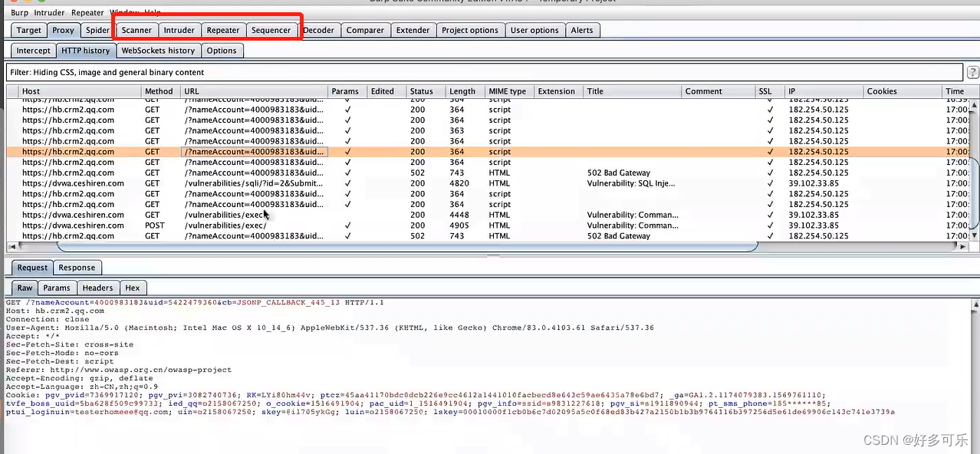This screenshot has width=980, height=454.
Task: Click the 'Vulnerability: SQL Inje...' title cell
Action: pyautogui.click(x=632, y=183)
